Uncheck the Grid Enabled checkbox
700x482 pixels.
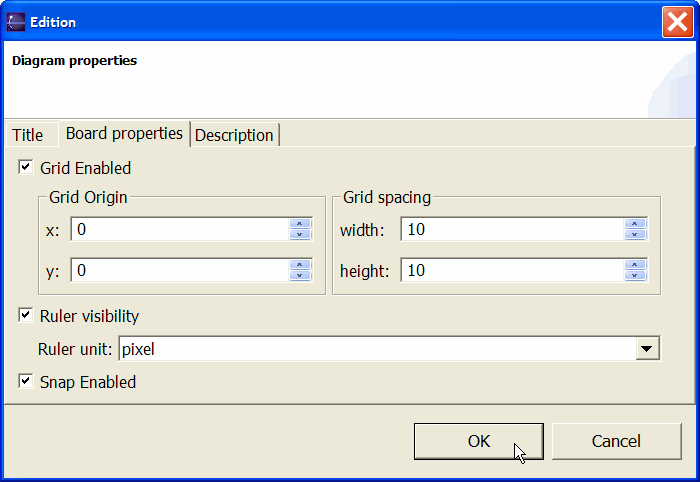pos(25,168)
